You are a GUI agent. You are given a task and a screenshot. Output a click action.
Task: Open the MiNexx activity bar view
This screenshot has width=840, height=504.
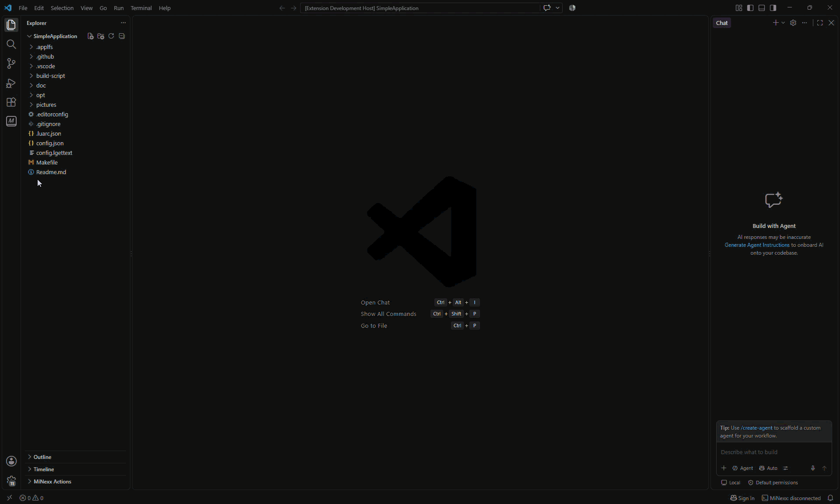point(11,121)
